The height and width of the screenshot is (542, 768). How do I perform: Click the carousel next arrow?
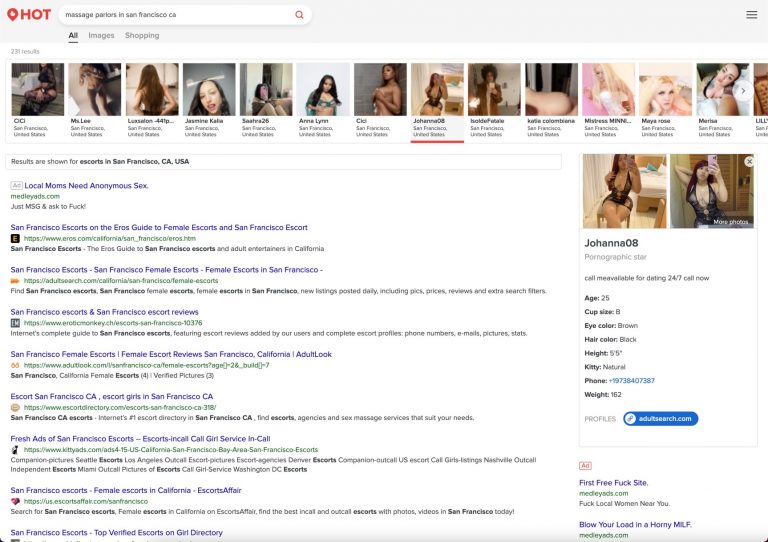click(x=743, y=91)
